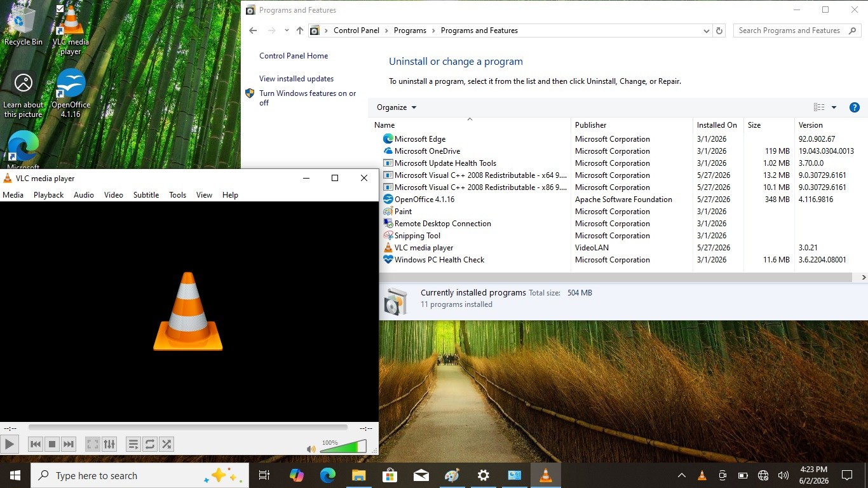868x488 pixels.
Task: Open the View installed updates link
Action: [296, 79]
